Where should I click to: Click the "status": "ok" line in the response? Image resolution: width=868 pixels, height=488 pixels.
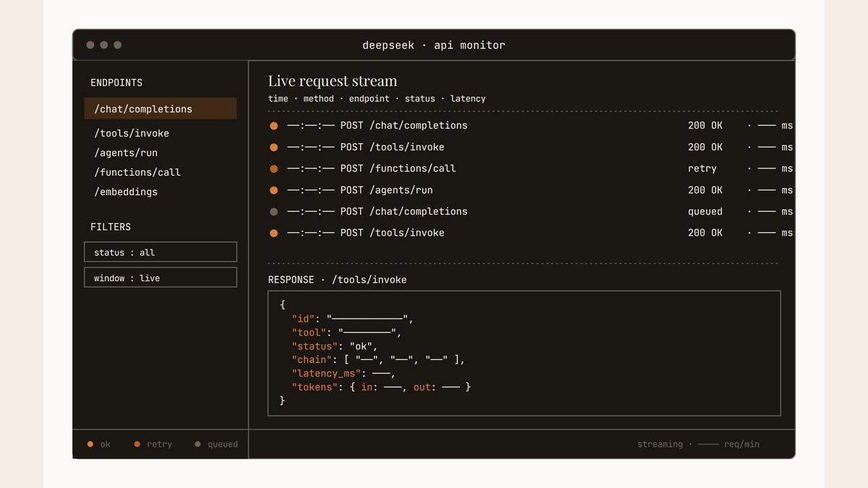pyautogui.click(x=335, y=346)
